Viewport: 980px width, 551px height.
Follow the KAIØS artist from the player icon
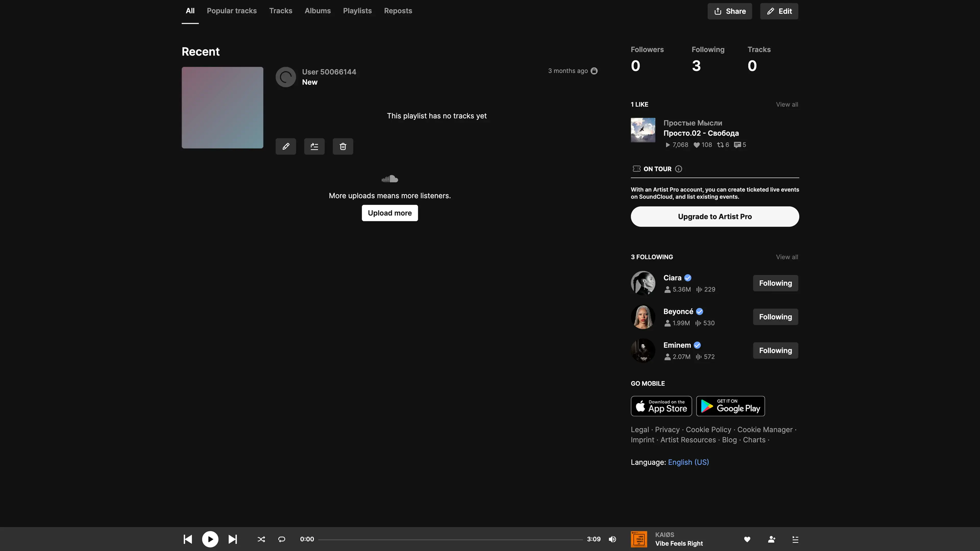(x=771, y=539)
